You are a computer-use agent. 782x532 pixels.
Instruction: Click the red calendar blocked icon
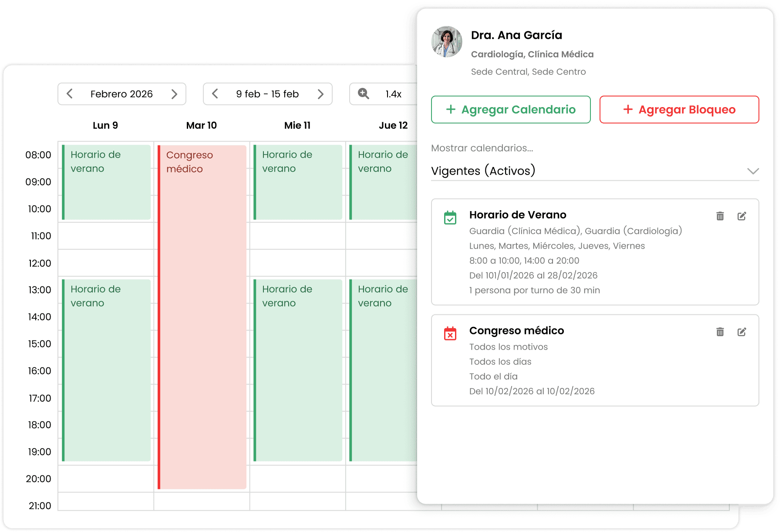(450, 333)
